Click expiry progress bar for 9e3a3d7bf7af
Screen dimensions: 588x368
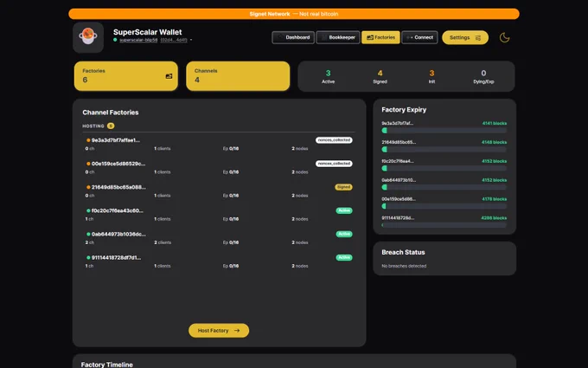pos(444,130)
